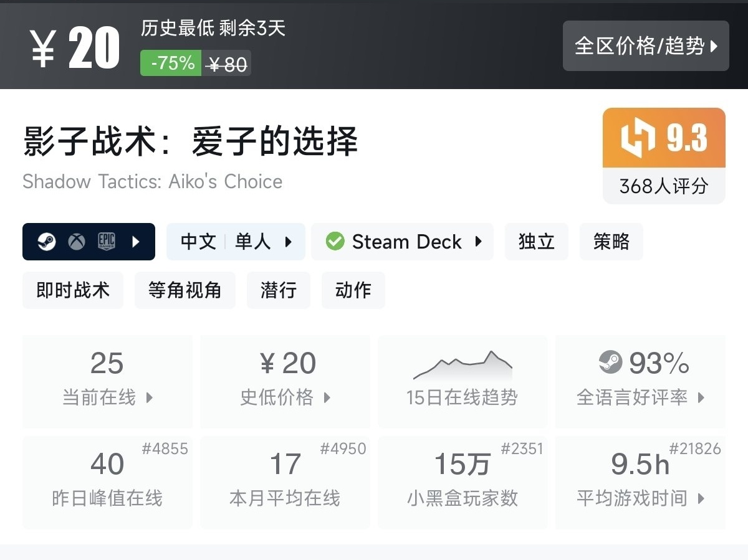Image resolution: width=748 pixels, height=560 pixels.
Task: Click the Xiaoheihe 9.3 score logo
Action: tap(638, 137)
